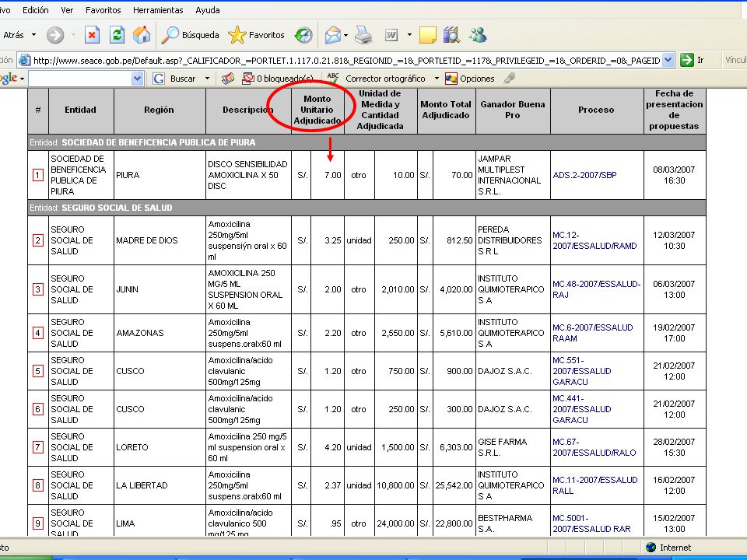Open Buscar options dropdown arrow

point(207,79)
